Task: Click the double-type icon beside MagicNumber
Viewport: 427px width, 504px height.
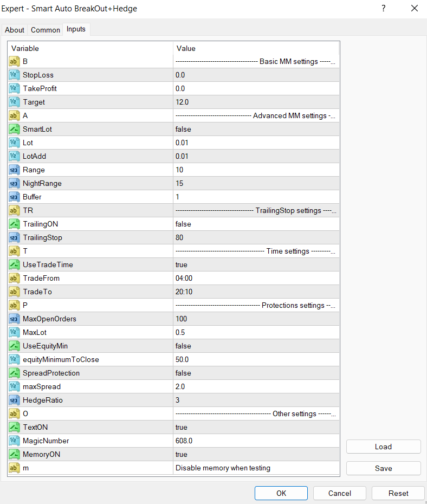Action: [14, 441]
